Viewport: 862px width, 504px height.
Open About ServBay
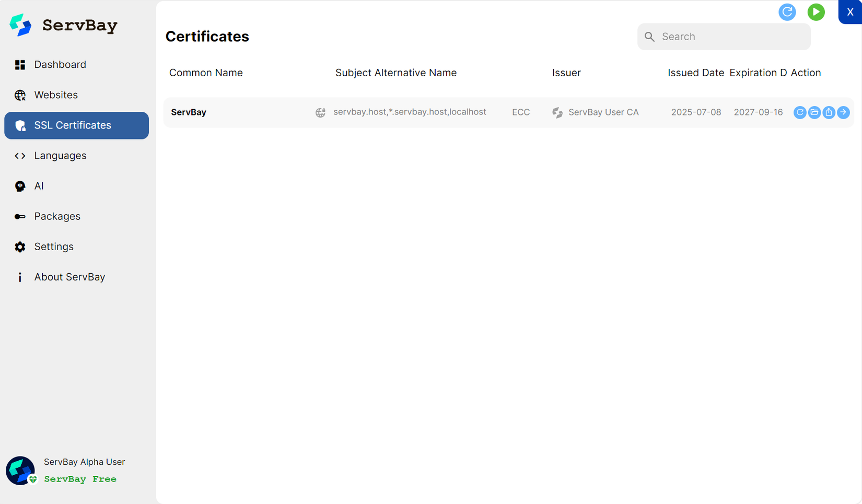click(69, 277)
